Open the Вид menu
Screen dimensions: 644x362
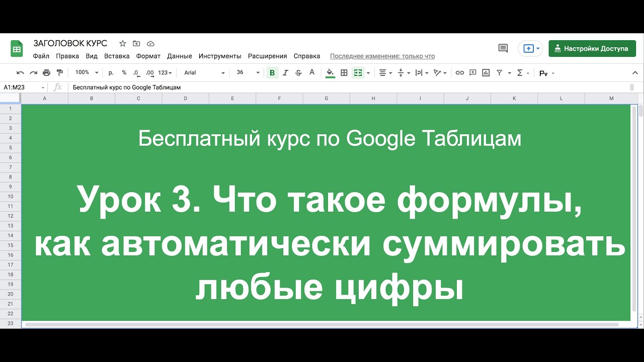pyautogui.click(x=92, y=56)
